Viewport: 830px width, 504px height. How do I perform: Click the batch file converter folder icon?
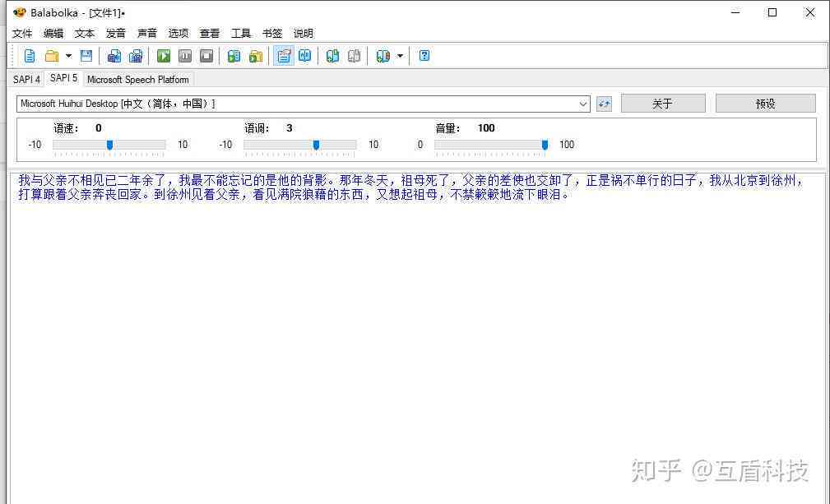coord(256,56)
